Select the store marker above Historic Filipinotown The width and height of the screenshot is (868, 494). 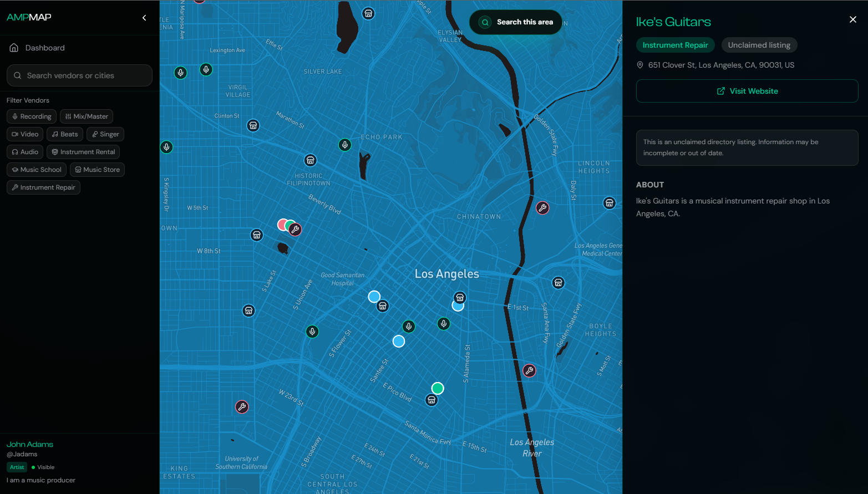[x=311, y=160]
